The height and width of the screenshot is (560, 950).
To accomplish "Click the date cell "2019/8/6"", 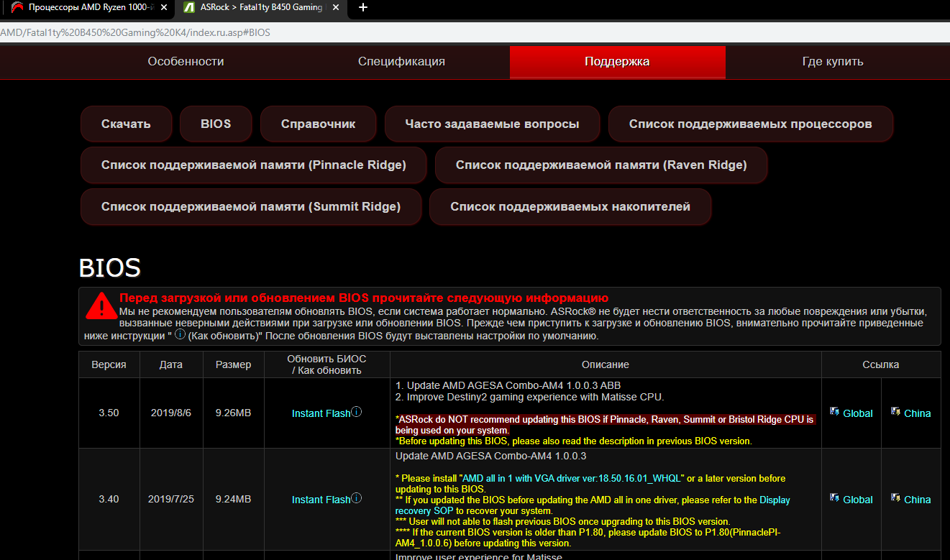I will (171, 413).
